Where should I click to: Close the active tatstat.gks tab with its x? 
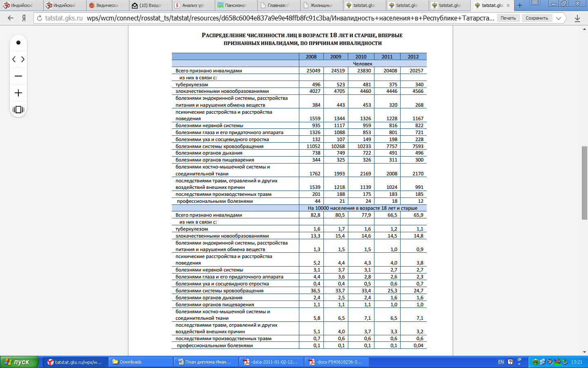508,5
